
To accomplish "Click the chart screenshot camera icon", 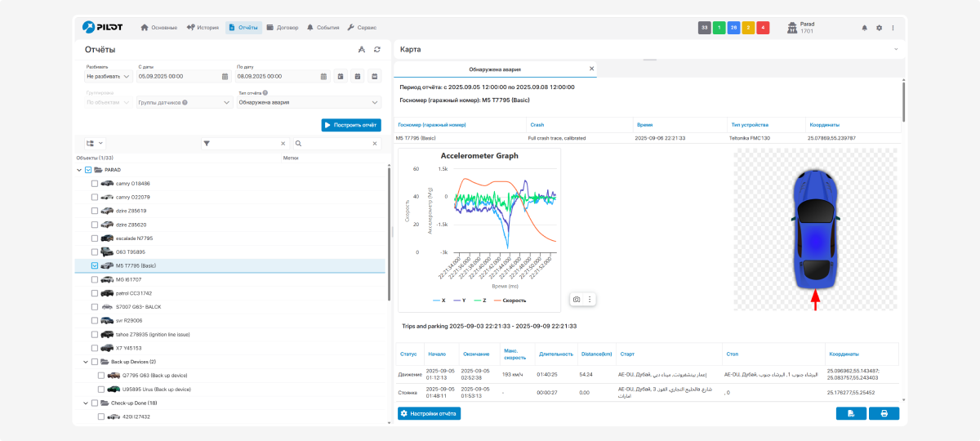I will (x=577, y=300).
